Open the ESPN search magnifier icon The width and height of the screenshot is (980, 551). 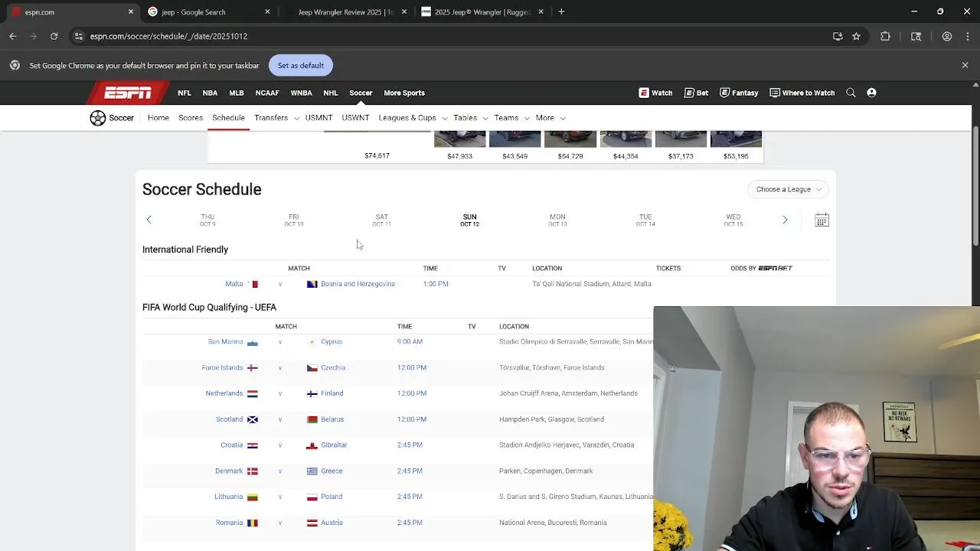coord(851,93)
